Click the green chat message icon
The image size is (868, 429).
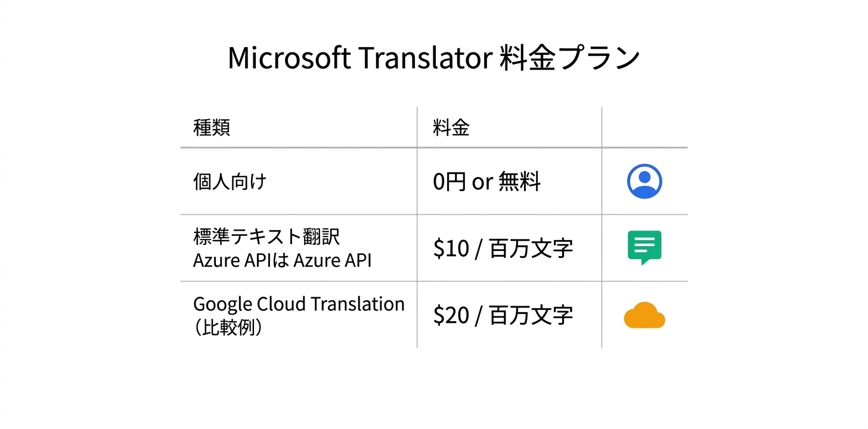[644, 247]
